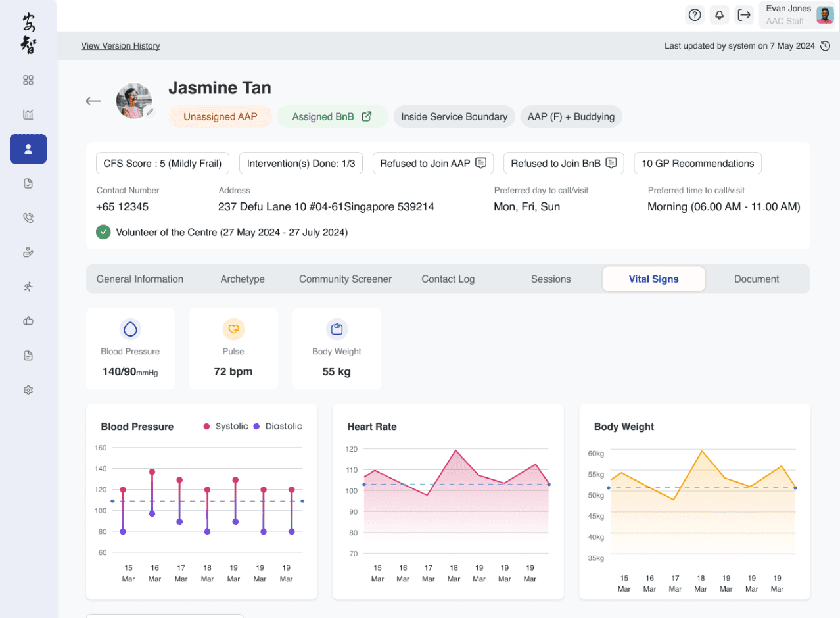The image size is (840, 618).
Task: Click the thumbs up icon in sidebar
Action: pos(28,321)
